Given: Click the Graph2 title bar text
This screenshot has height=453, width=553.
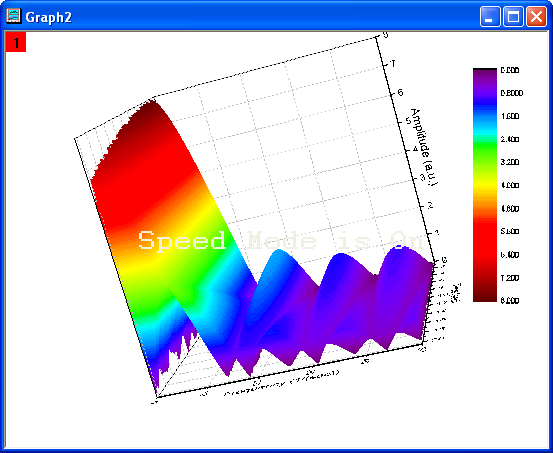Looking at the screenshot, I should (49, 17).
